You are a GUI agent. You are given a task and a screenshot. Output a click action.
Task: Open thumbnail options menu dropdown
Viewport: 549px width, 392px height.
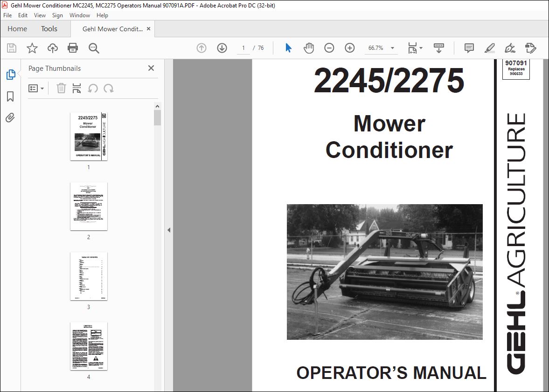tap(36, 88)
